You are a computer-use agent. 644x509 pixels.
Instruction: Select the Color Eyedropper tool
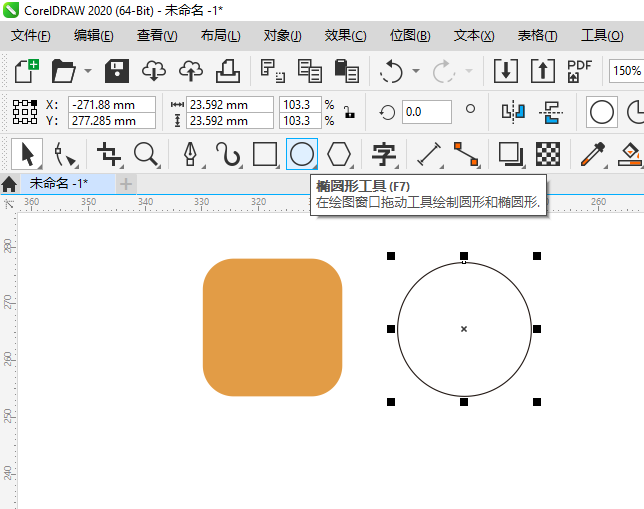tap(593, 154)
